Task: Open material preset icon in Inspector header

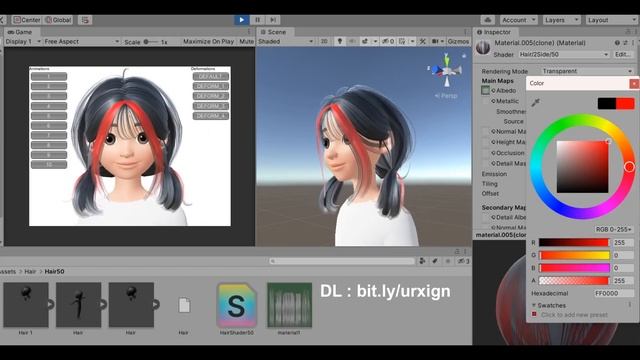Action: point(625,42)
